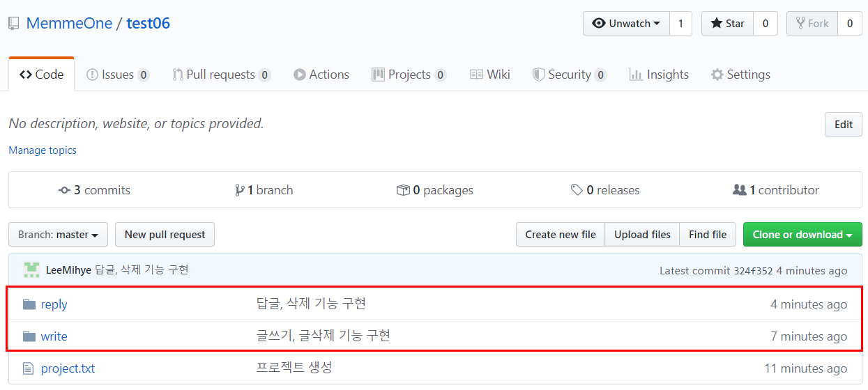This screenshot has width=868, height=390.
Task: Open the Security tab
Action: point(570,75)
